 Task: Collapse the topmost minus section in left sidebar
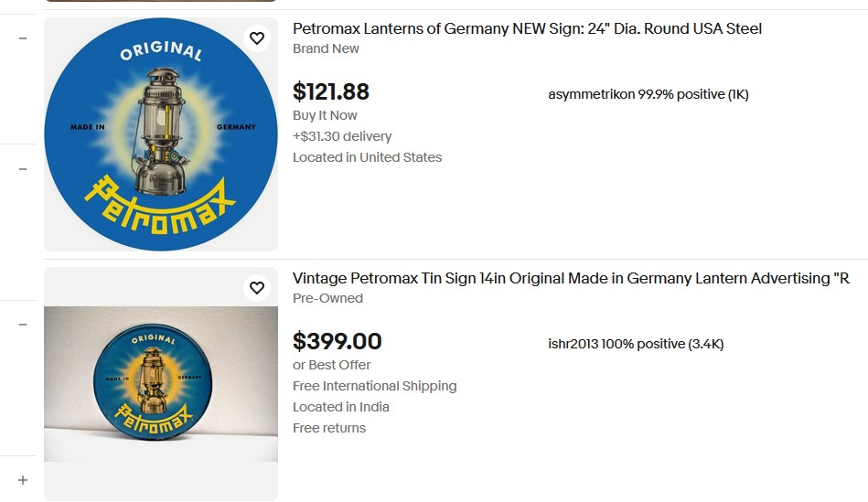pos(23,38)
